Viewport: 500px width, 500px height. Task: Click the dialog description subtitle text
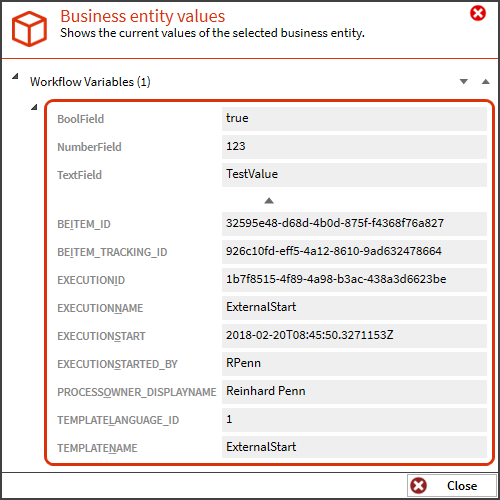[212, 33]
